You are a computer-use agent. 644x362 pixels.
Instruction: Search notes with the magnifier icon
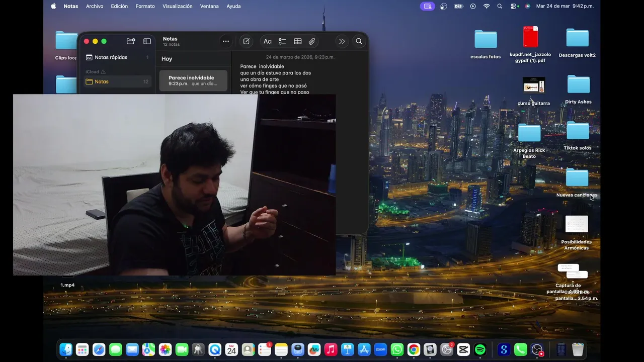point(359,41)
